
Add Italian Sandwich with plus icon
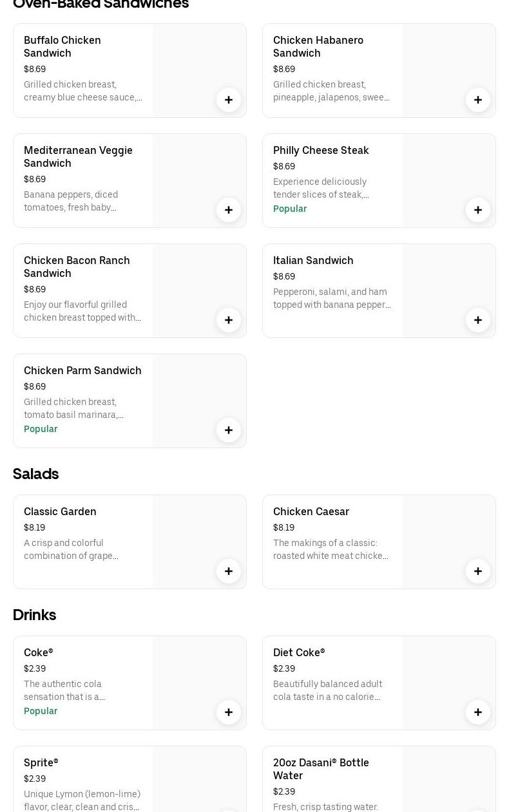[x=478, y=320]
